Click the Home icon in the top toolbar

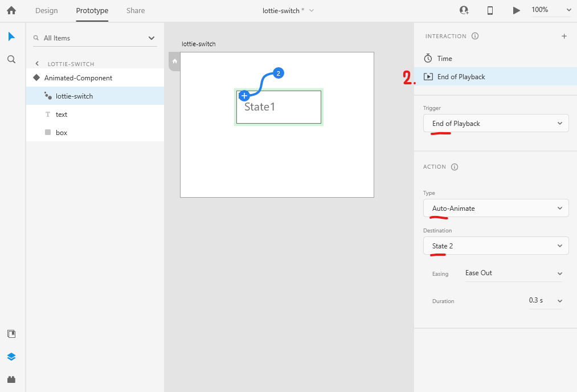(x=11, y=10)
